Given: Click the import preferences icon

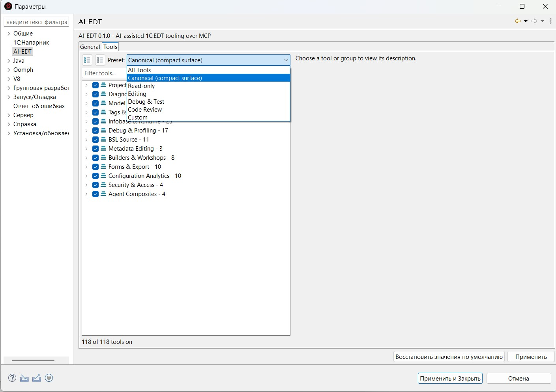Looking at the screenshot, I should [24, 378].
